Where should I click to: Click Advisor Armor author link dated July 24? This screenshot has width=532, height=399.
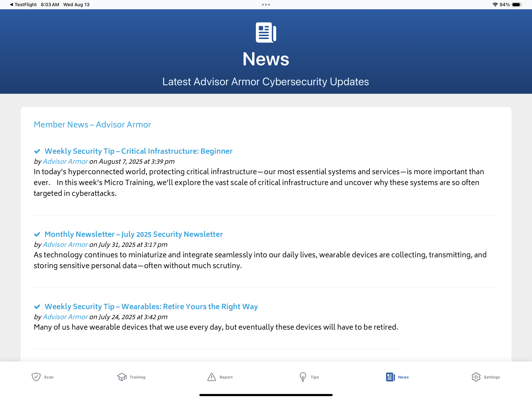(65, 317)
